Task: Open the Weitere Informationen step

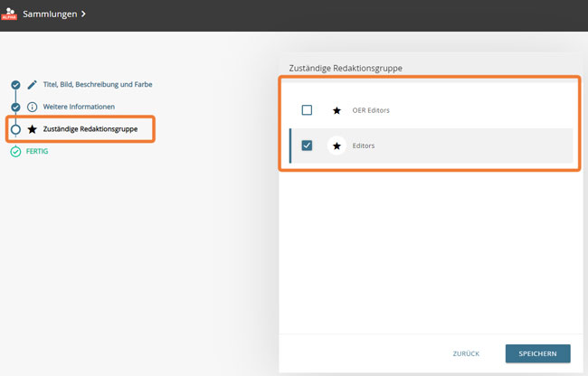Action: pos(79,107)
